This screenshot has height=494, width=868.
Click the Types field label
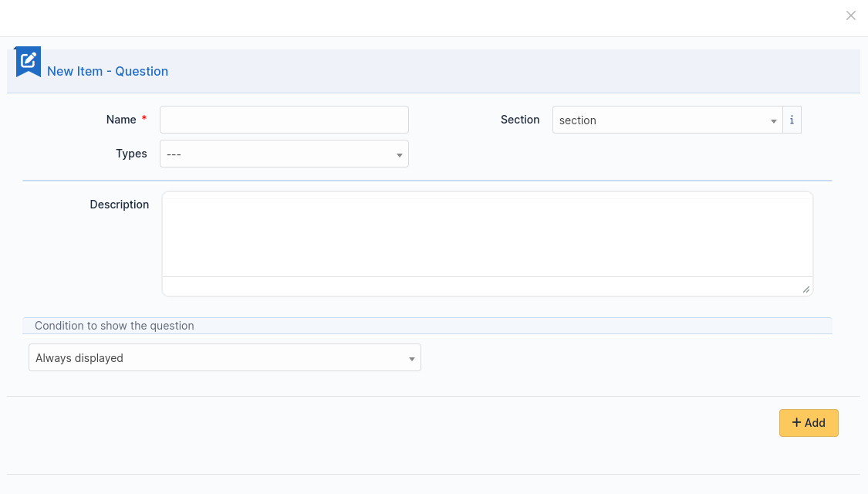131,154
